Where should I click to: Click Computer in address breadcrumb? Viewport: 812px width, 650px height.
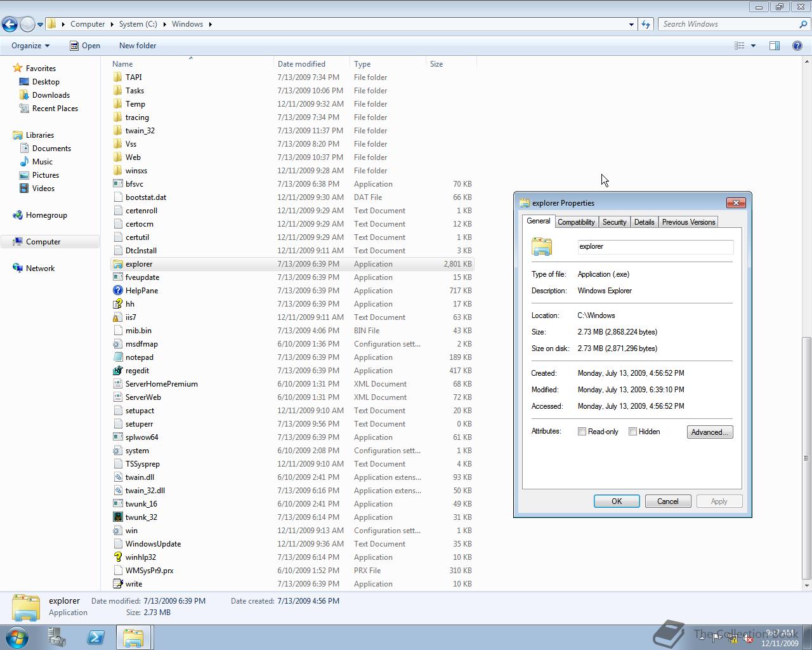(88, 24)
